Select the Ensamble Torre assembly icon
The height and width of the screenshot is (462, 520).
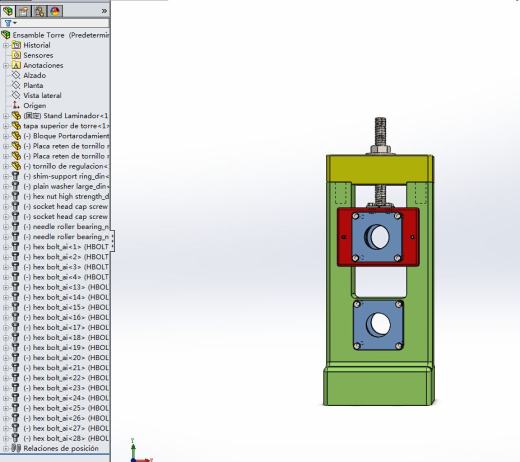pyautogui.click(x=6, y=35)
